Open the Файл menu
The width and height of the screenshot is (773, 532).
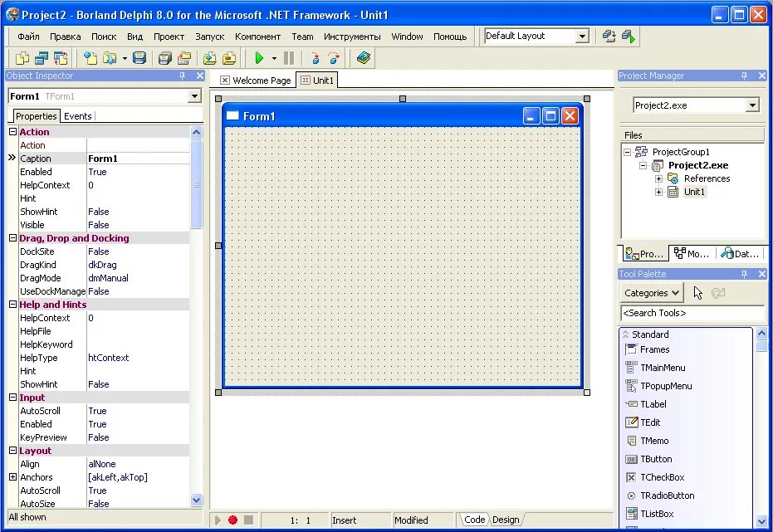28,37
